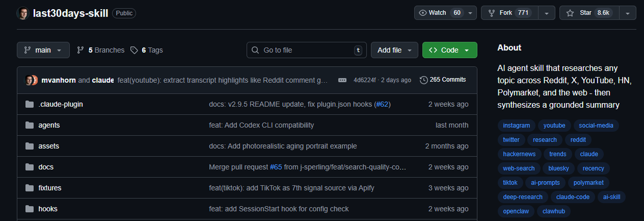Open 'feat: Add Codex CLI compatibility' commit

tap(261, 125)
